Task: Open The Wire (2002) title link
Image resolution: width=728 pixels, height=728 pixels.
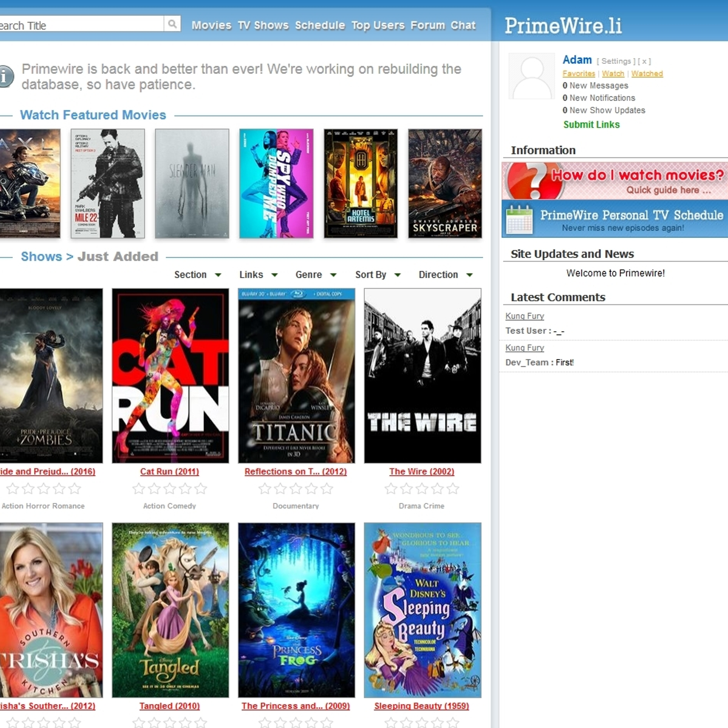Action: tap(422, 471)
